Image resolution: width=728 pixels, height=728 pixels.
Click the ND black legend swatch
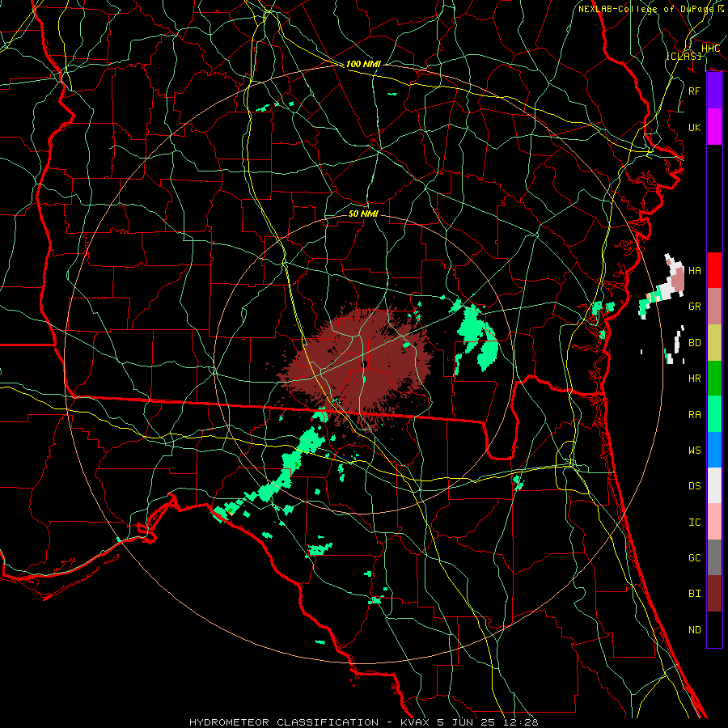[714, 629]
